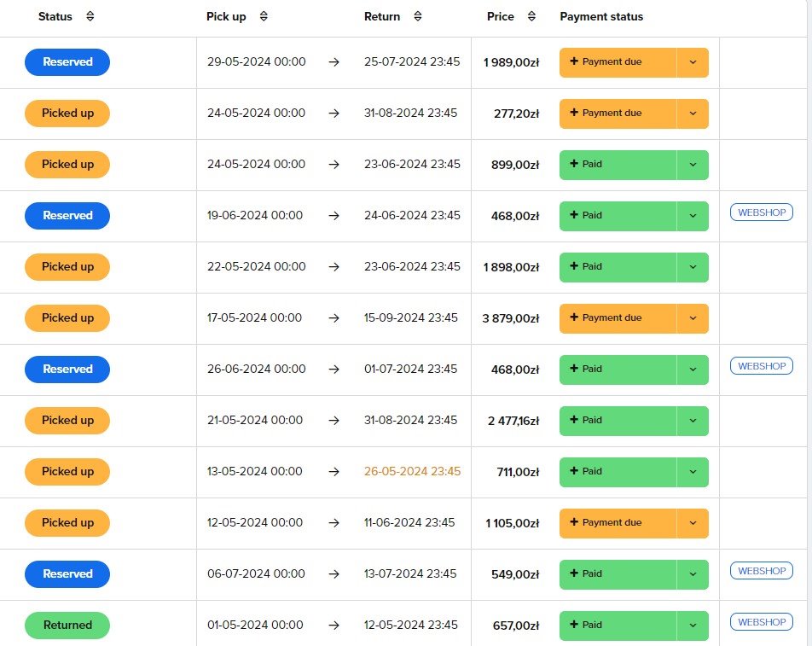Click the plus icon on the 3 879,00zł payment
Image resolution: width=812 pixels, height=646 pixels.
click(574, 317)
